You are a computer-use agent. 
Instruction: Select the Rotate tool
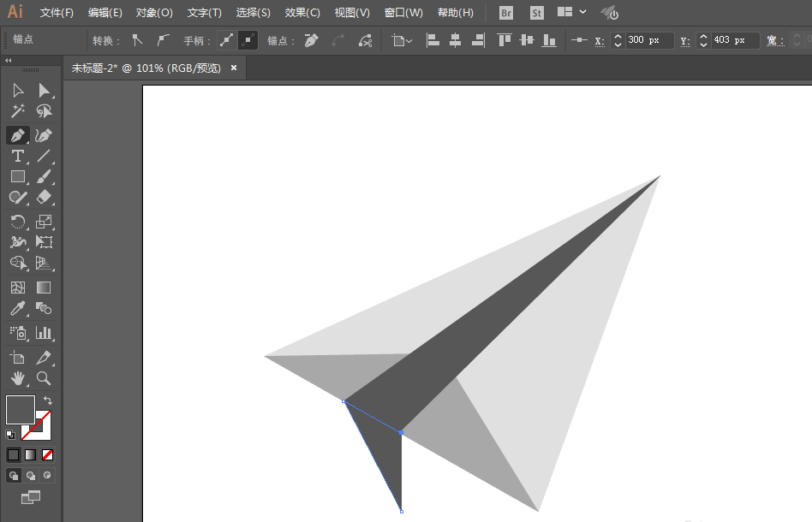pyautogui.click(x=17, y=221)
